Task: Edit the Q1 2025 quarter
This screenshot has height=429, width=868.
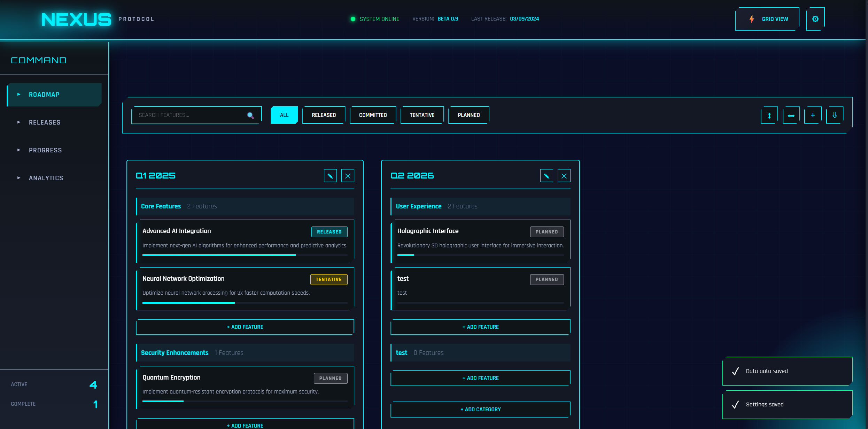Action: [x=330, y=176]
